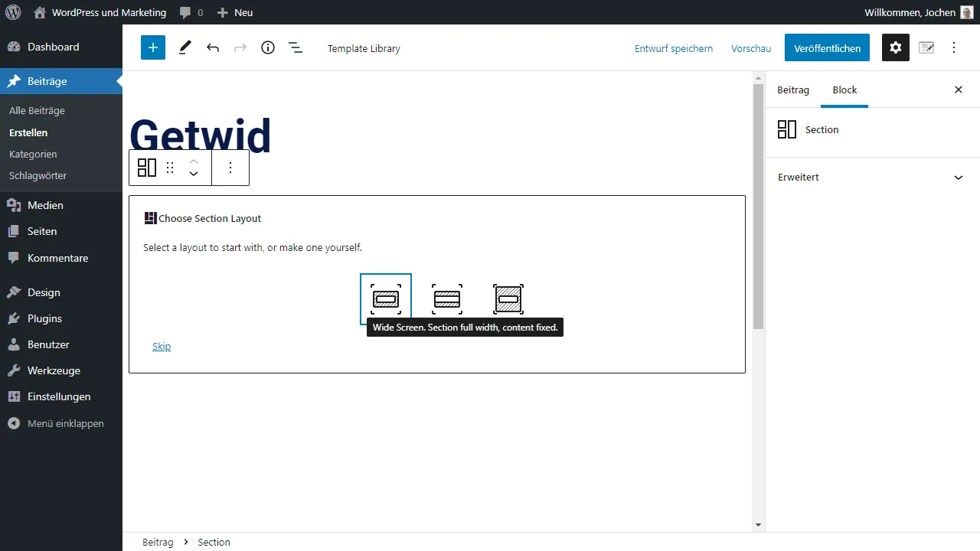This screenshot has width=980, height=551.
Task: Click the scrollbar down arrow
Action: pos(759,525)
